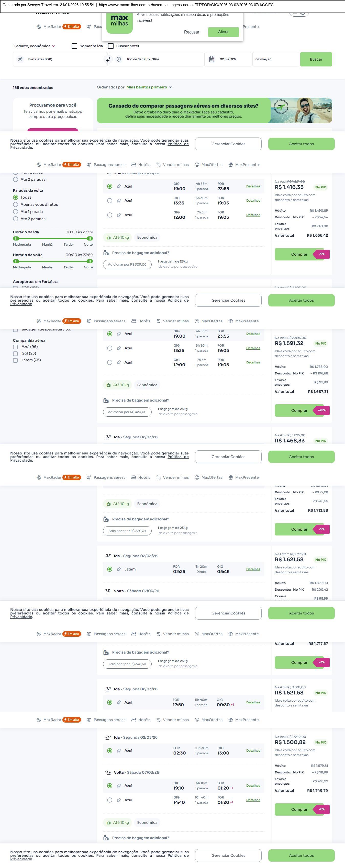Screen dimensions: 345x868
Task: Enable the 'Buscar hotel' checkbox
Action: [111, 46]
